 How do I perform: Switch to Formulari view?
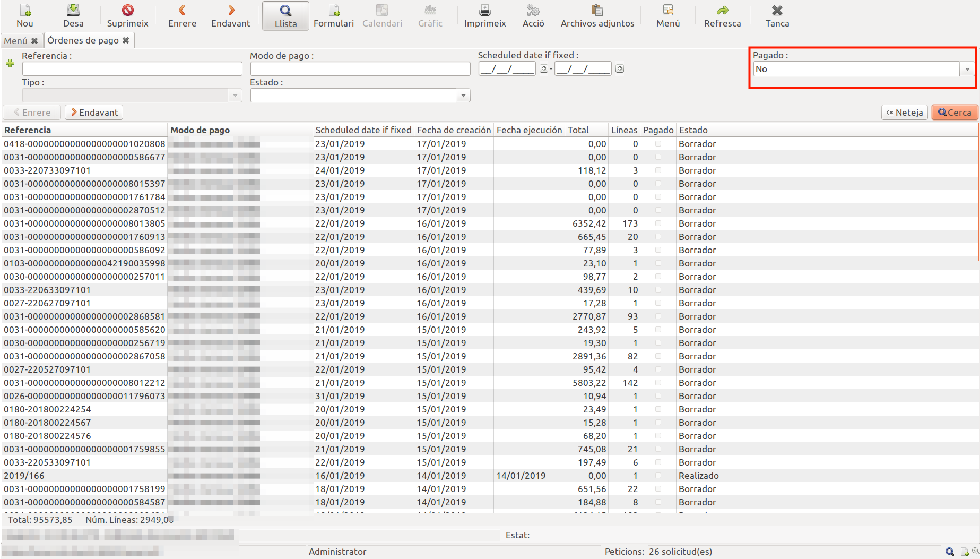pyautogui.click(x=334, y=16)
